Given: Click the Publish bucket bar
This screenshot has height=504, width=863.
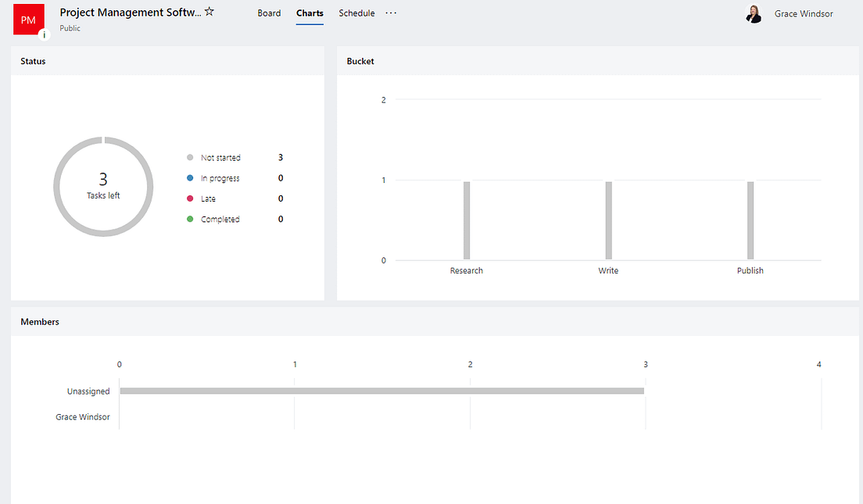Looking at the screenshot, I should [750, 220].
